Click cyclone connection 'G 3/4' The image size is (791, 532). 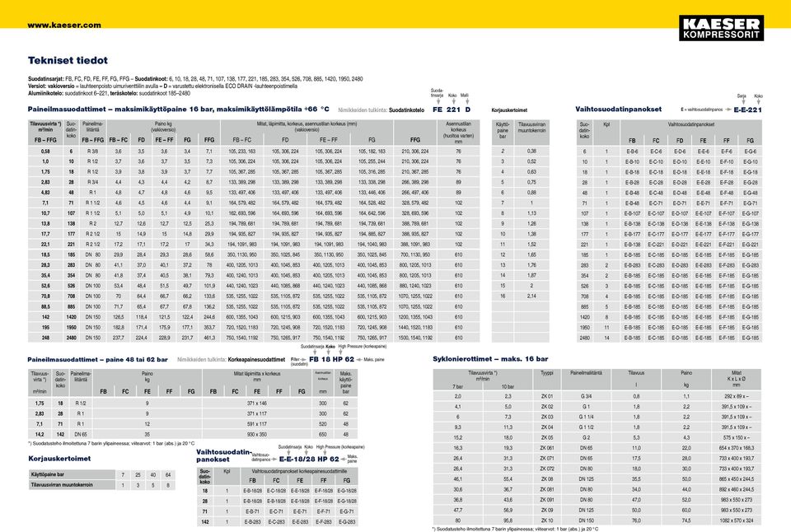586,396
